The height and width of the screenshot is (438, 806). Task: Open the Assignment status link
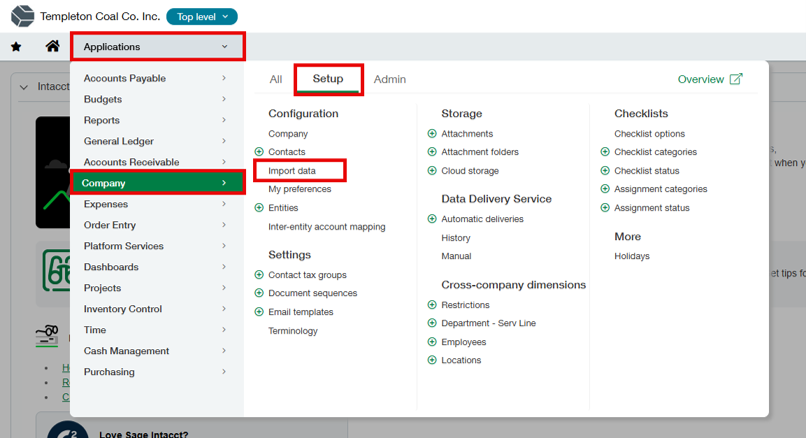coord(652,208)
